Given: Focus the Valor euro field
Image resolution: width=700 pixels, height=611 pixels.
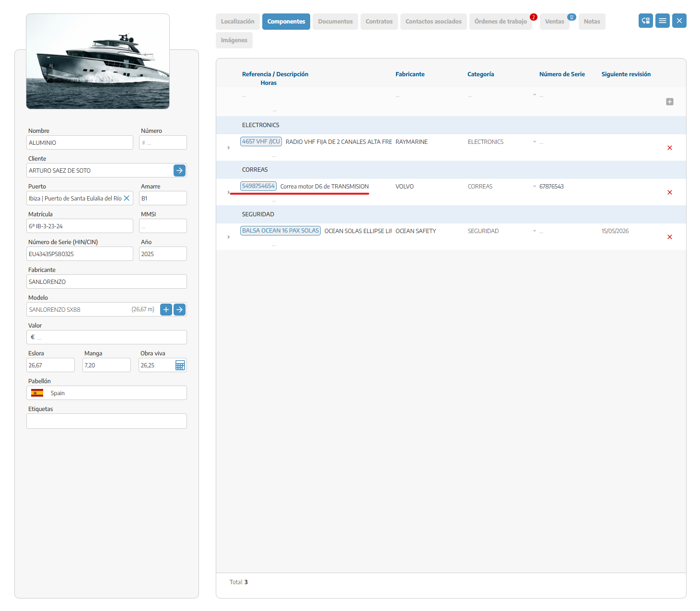Looking at the screenshot, I should 106,337.
